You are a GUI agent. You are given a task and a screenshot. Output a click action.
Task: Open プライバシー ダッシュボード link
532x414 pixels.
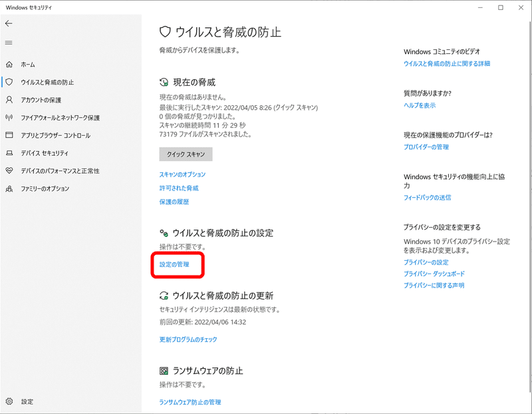point(434,274)
